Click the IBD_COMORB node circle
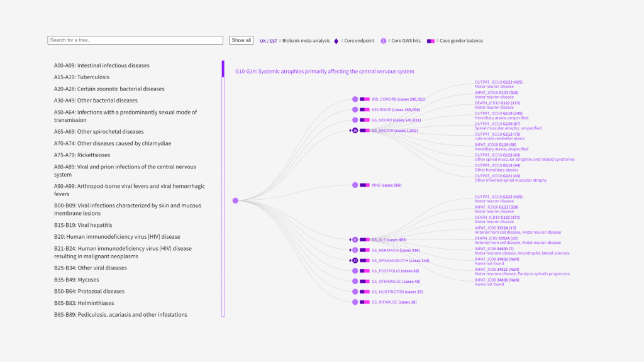The image size is (644, 362). coord(355,99)
